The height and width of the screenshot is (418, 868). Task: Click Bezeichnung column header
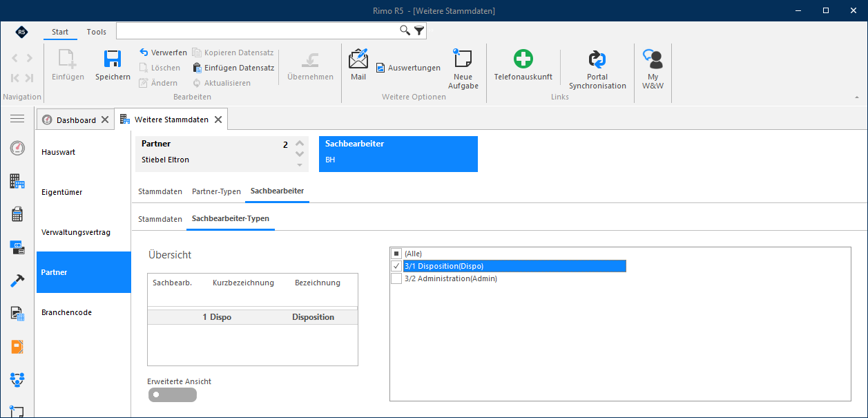pos(318,283)
